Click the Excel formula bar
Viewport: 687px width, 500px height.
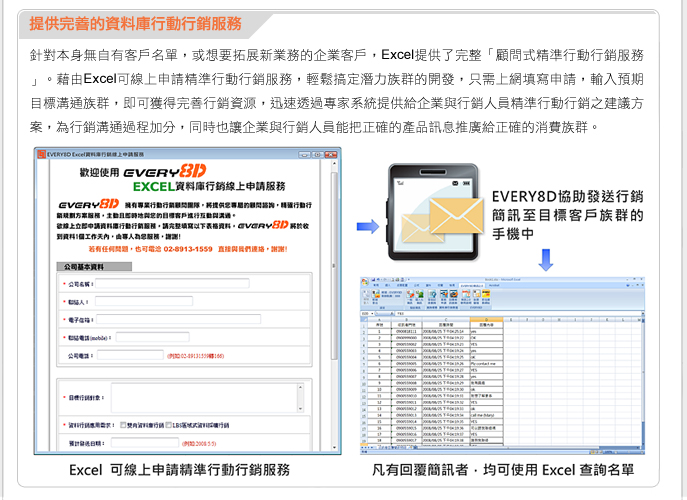coord(519,314)
